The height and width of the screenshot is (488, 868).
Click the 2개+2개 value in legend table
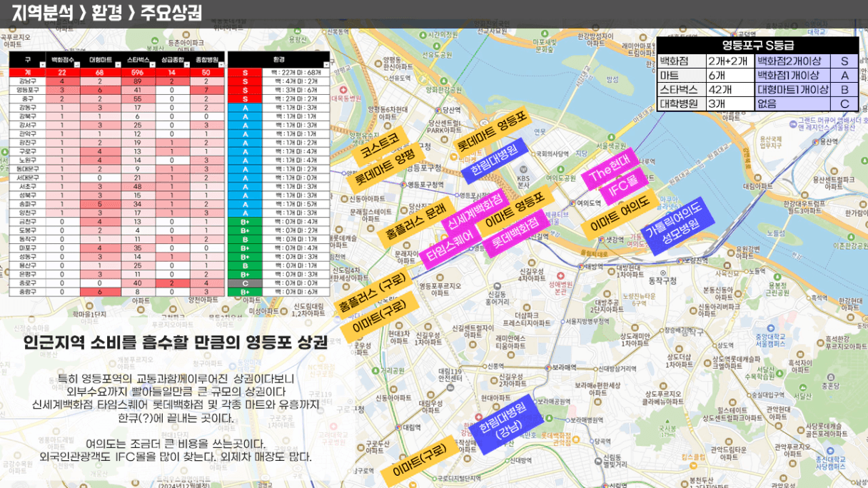(x=730, y=61)
